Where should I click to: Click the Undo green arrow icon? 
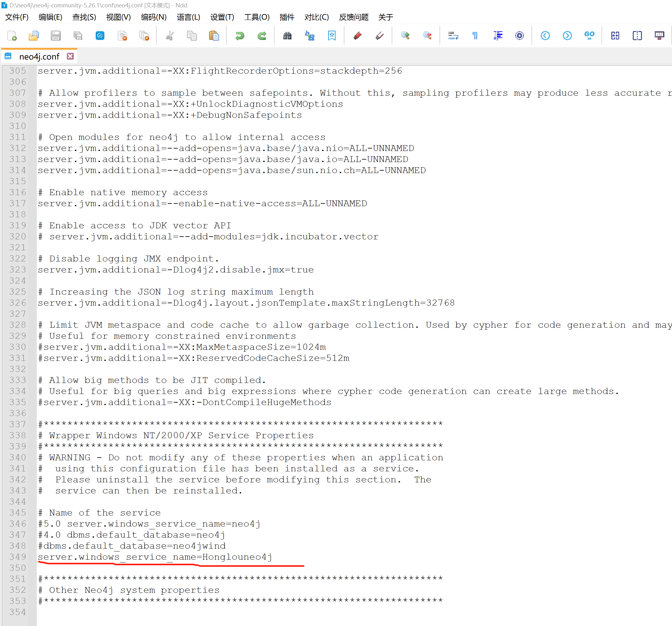point(240,36)
